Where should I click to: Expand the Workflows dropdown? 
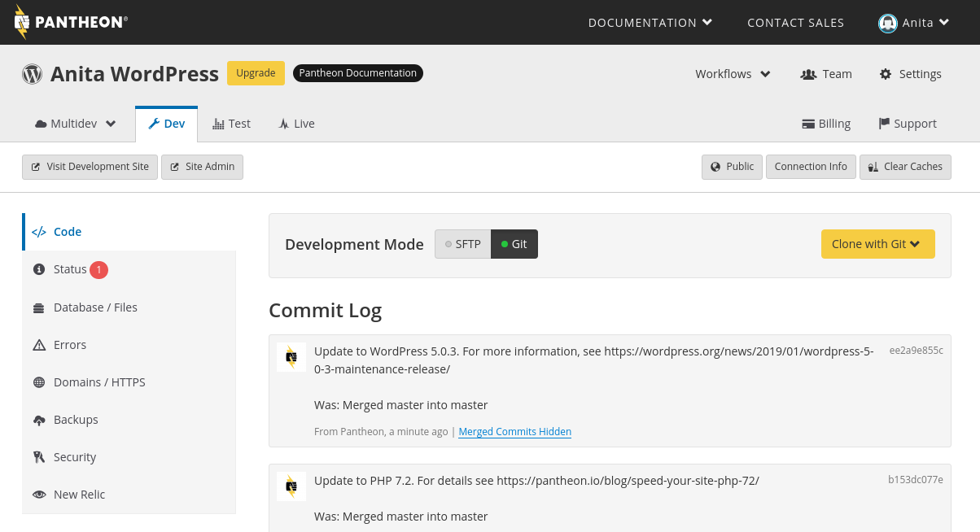733,74
